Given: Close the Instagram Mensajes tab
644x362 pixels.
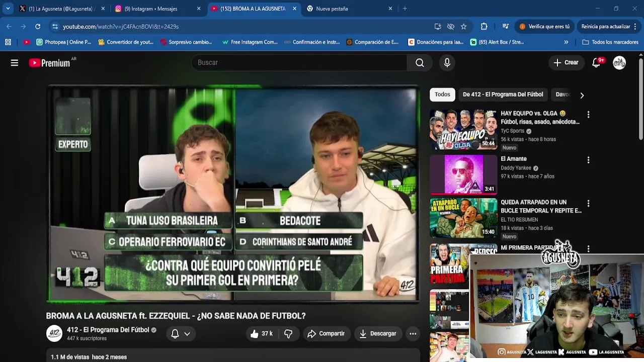Looking at the screenshot, I should coord(199,9).
